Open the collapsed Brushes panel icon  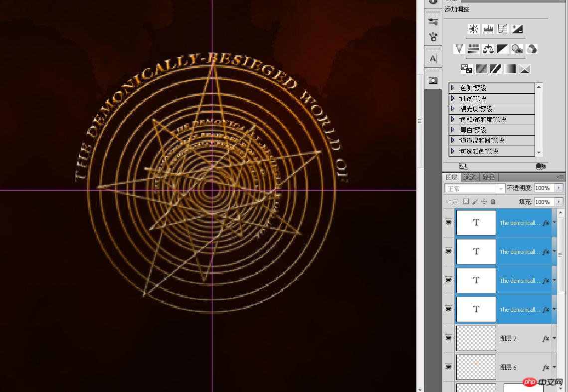click(x=433, y=22)
